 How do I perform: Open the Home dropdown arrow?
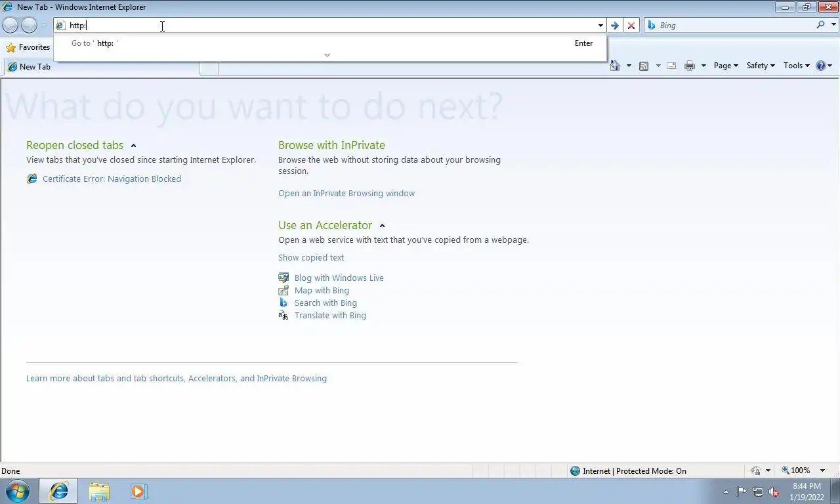click(629, 66)
